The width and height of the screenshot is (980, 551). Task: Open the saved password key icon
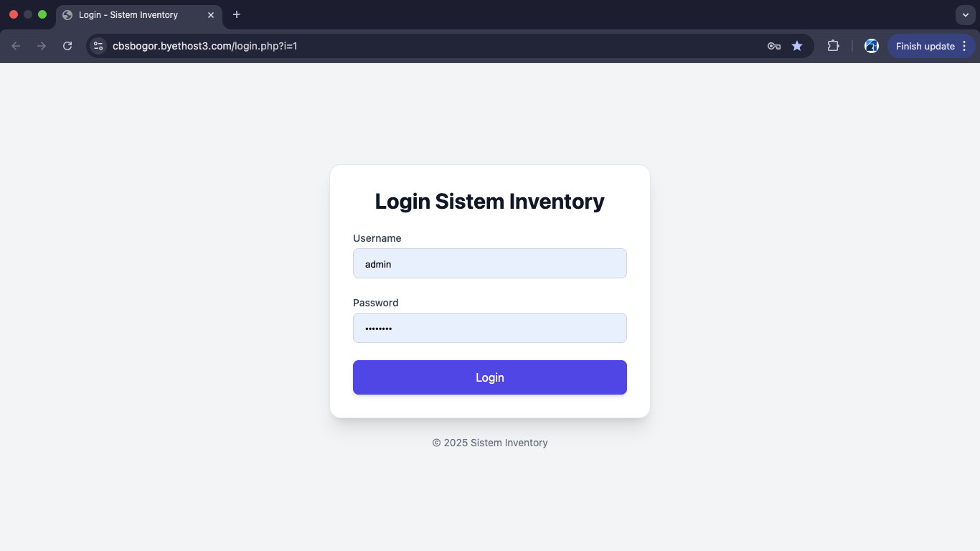point(773,46)
